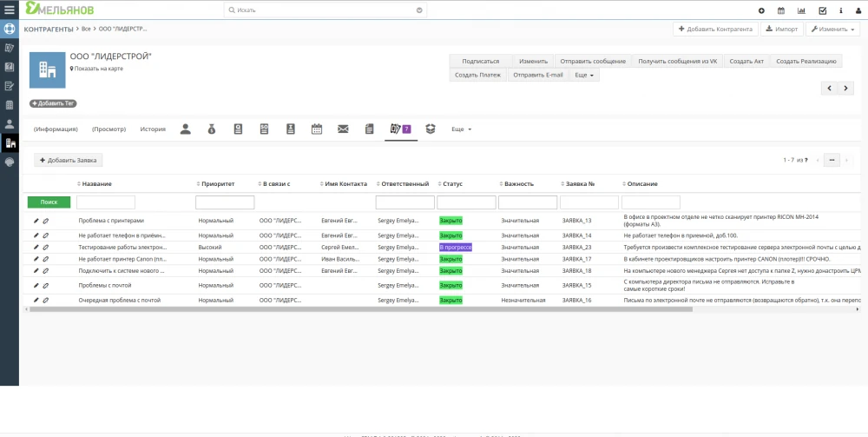The image size is (868, 437).
Task: Click the Добавить Тег pill
Action: [53, 103]
